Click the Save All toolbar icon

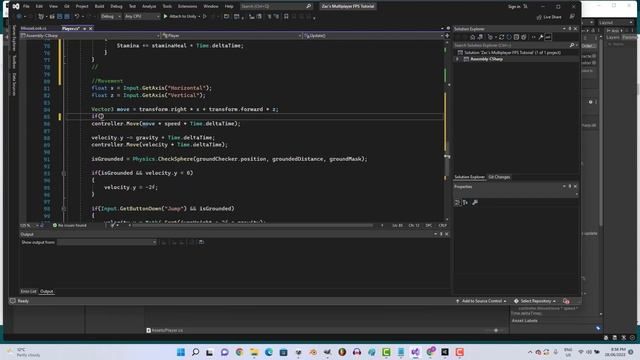tap(67, 16)
